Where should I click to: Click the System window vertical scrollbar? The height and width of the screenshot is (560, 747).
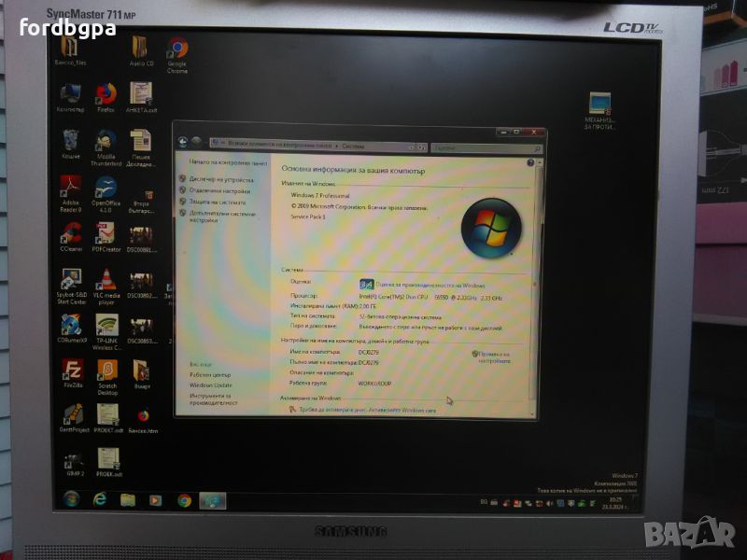click(x=535, y=280)
